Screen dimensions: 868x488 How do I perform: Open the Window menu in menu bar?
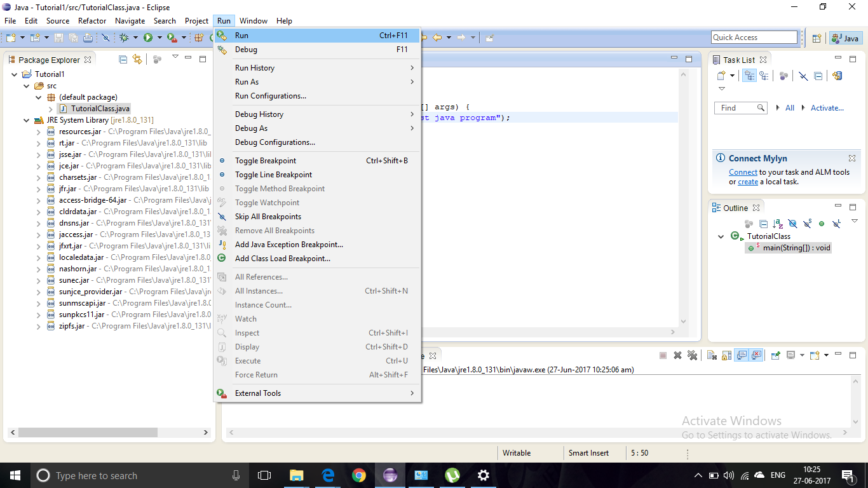point(254,21)
